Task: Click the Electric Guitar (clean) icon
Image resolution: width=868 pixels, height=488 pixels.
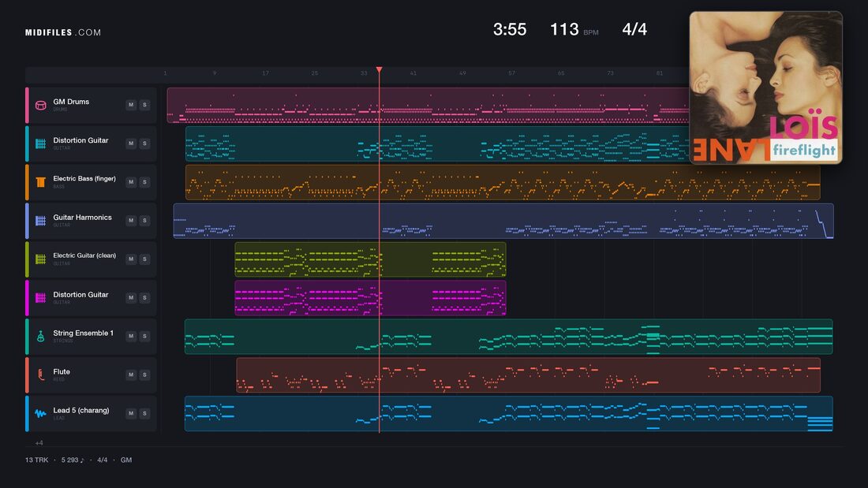Action: [x=40, y=259]
